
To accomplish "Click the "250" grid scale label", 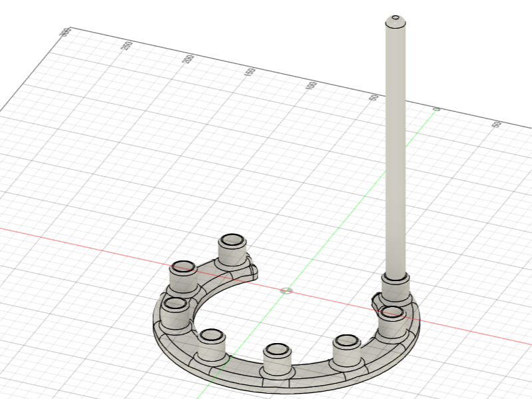I will click(x=127, y=45).
